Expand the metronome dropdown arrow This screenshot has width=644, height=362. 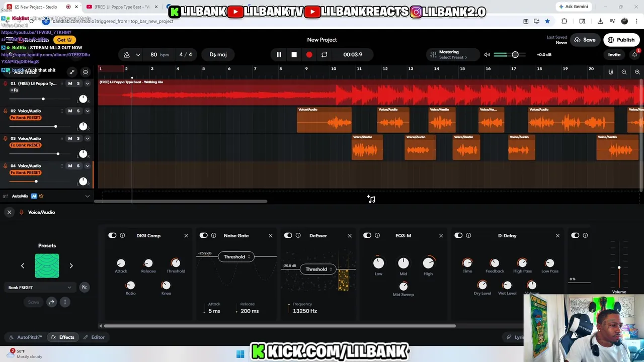[137, 54]
